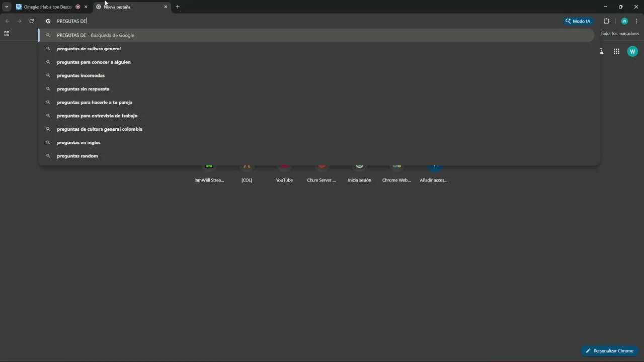Open Todos los marcadores folder
Image resolution: width=644 pixels, height=362 pixels.
click(x=620, y=34)
